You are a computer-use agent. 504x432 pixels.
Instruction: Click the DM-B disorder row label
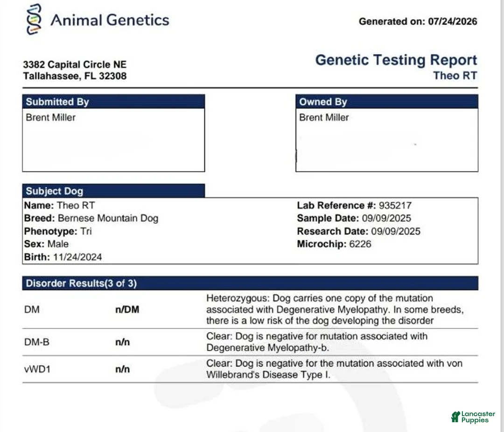[37, 342]
